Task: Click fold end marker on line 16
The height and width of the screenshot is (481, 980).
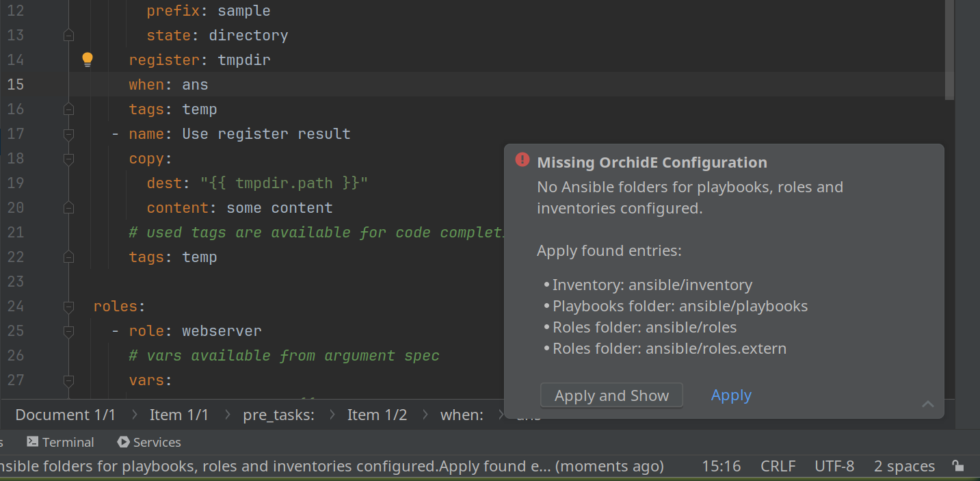Action: tap(68, 109)
